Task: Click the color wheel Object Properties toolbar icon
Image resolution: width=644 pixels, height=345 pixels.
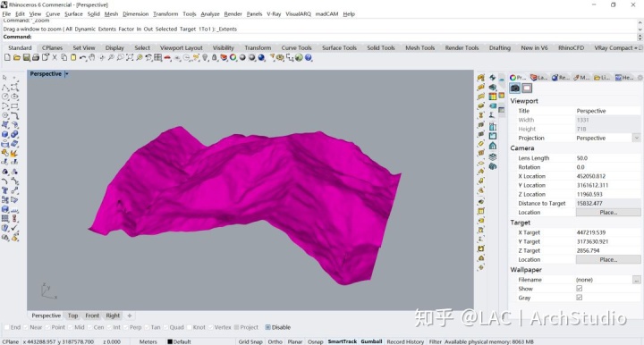Action: [233, 58]
